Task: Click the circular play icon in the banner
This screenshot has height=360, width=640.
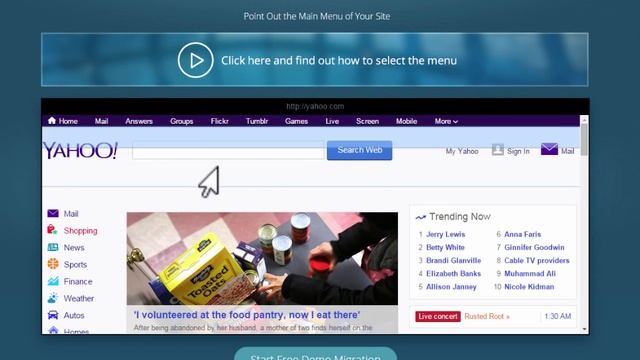Action: click(x=196, y=60)
